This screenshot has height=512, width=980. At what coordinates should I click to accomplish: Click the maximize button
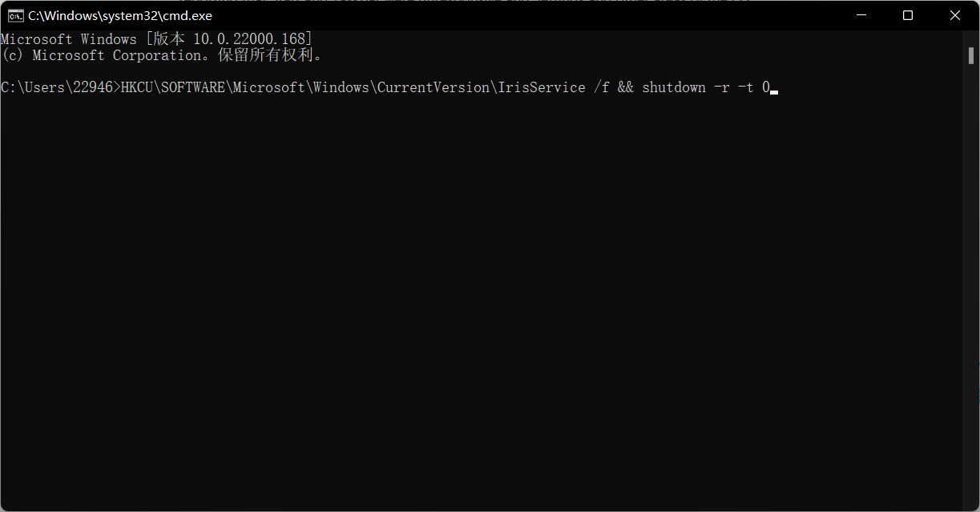tap(907, 15)
